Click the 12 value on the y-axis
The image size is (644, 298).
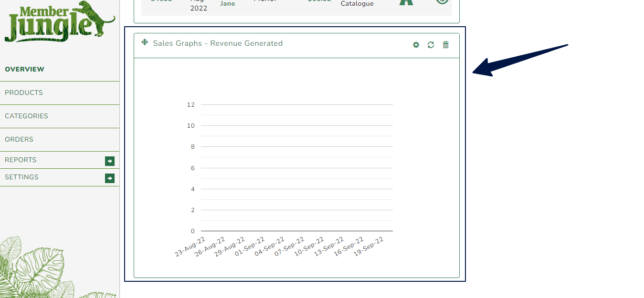coord(191,104)
